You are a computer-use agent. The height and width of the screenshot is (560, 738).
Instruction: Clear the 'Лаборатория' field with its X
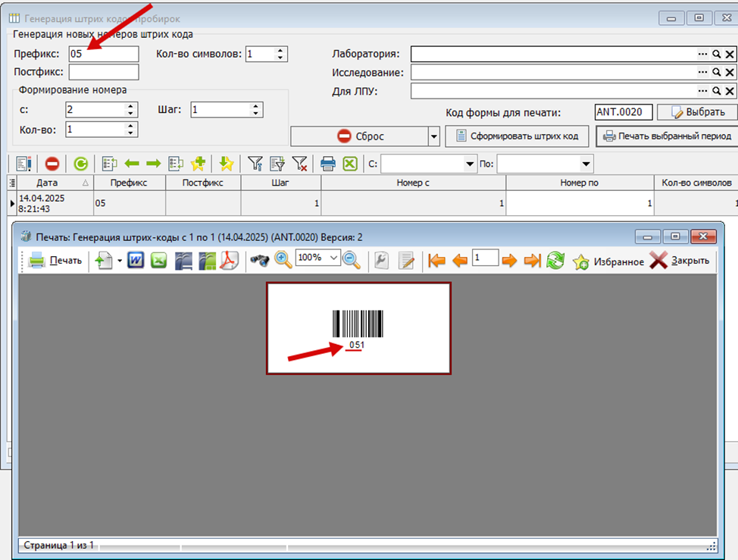[730, 54]
